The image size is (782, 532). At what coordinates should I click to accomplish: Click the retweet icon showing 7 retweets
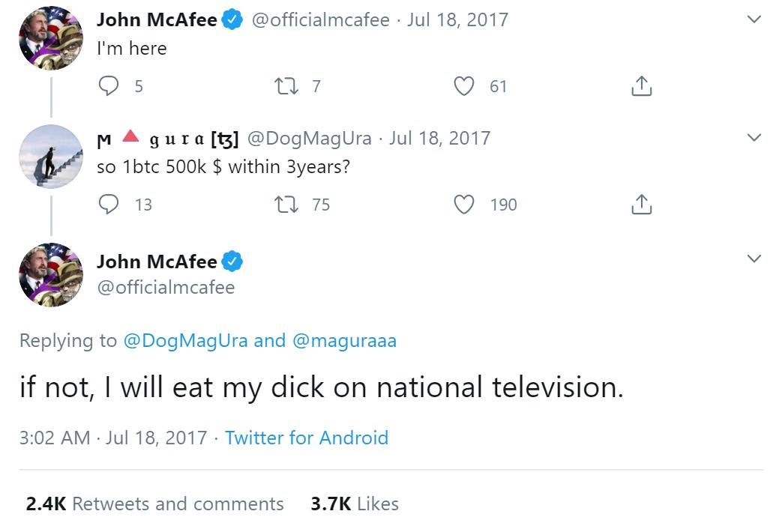pyautogui.click(x=286, y=85)
